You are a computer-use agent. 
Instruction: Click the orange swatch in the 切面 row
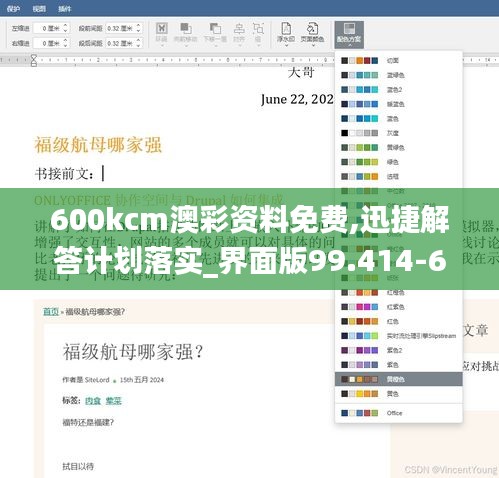click(x=359, y=61)
